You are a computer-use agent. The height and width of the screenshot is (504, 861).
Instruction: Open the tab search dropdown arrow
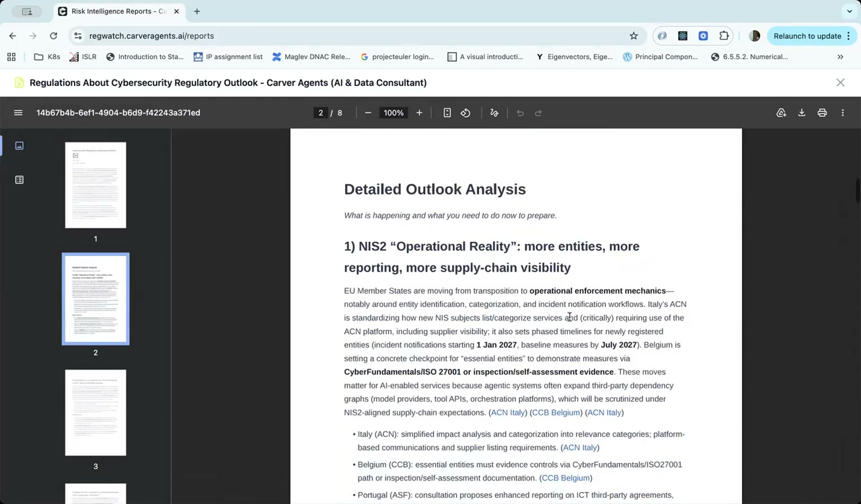click(850, 11)
